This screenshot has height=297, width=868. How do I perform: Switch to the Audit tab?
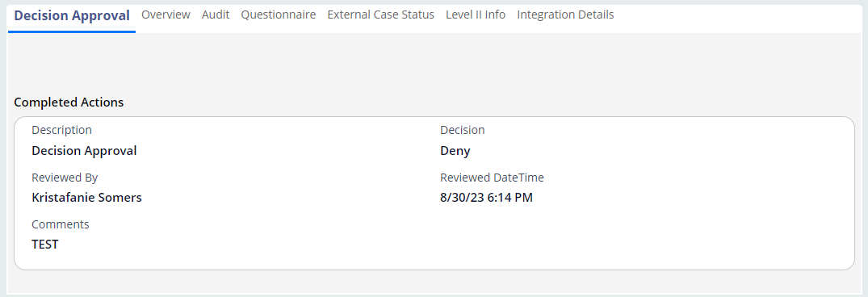[x=216, y=15]
